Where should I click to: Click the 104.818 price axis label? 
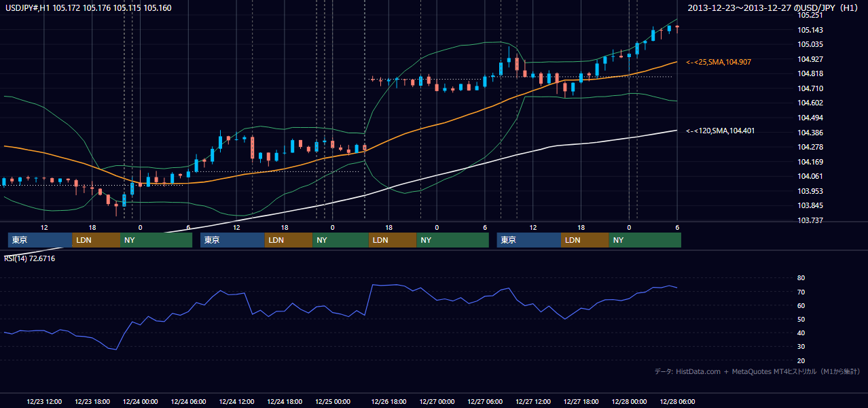(810, 73)
